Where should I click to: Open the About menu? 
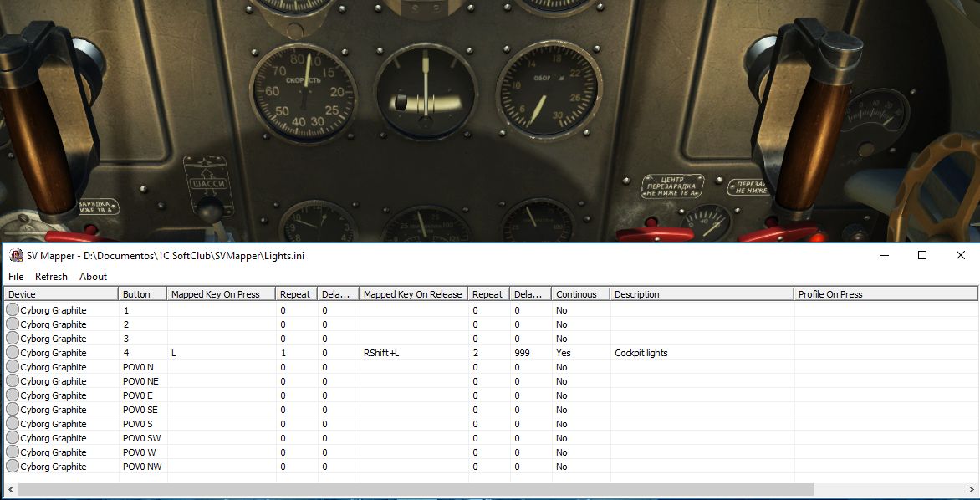point(93,276)
